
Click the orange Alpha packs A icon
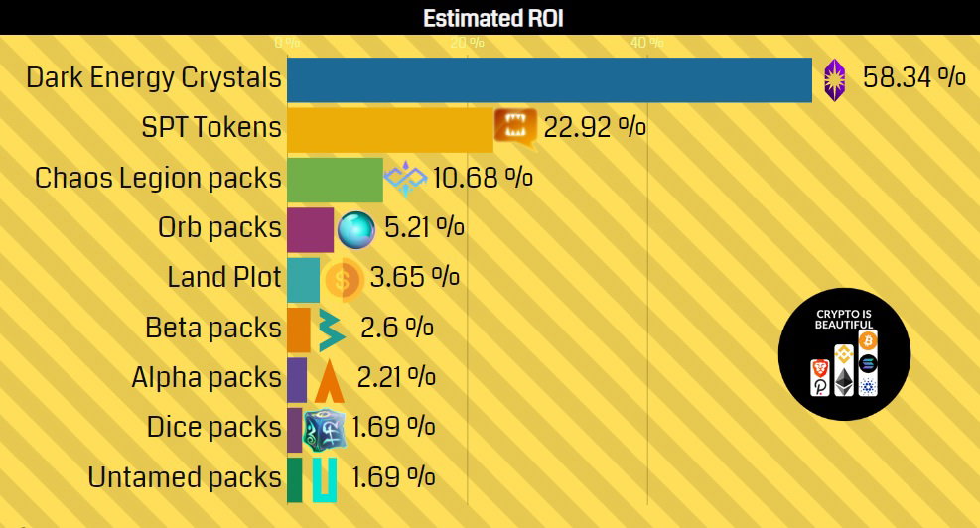coord(330,380)
